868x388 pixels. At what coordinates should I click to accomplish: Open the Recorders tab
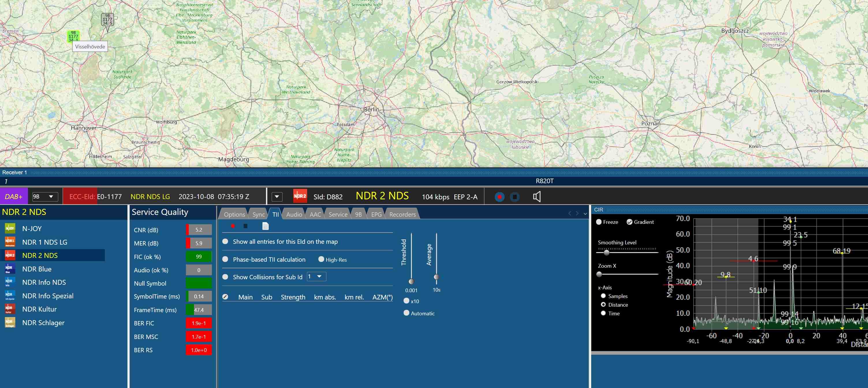point(402,214)
